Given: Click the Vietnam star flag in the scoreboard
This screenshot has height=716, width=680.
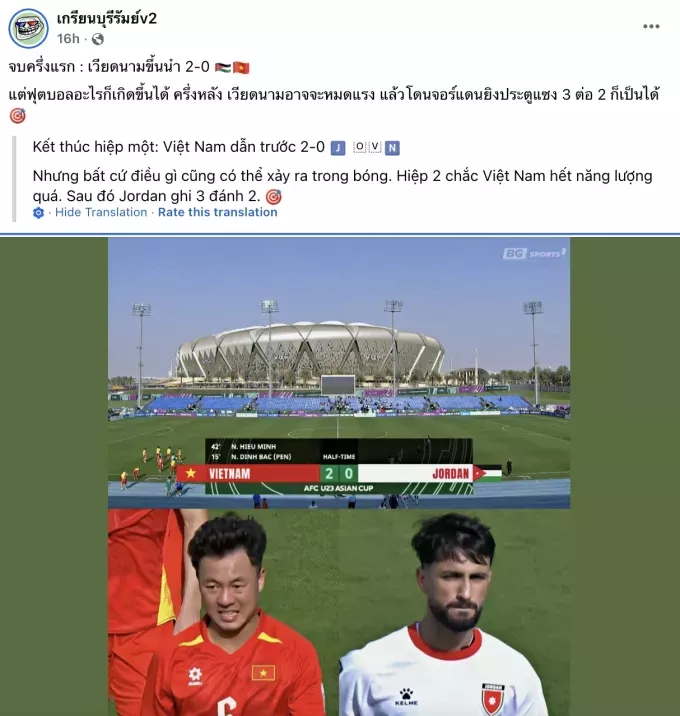Looking at the screenshot, I should click(x=190, y=474).
